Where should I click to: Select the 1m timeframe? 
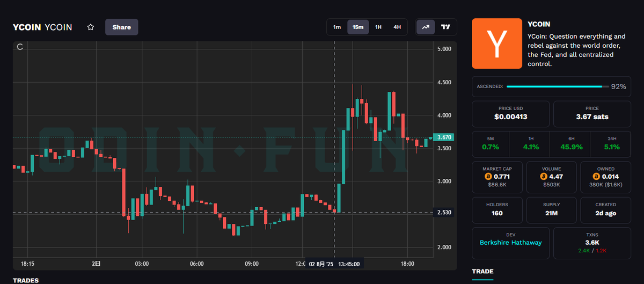337,27
